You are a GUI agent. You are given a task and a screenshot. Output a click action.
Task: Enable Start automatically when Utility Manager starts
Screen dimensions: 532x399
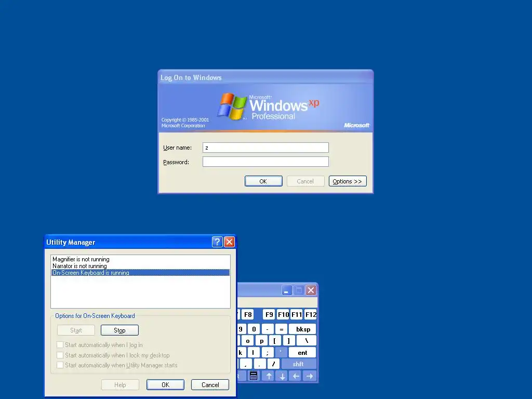60,365
